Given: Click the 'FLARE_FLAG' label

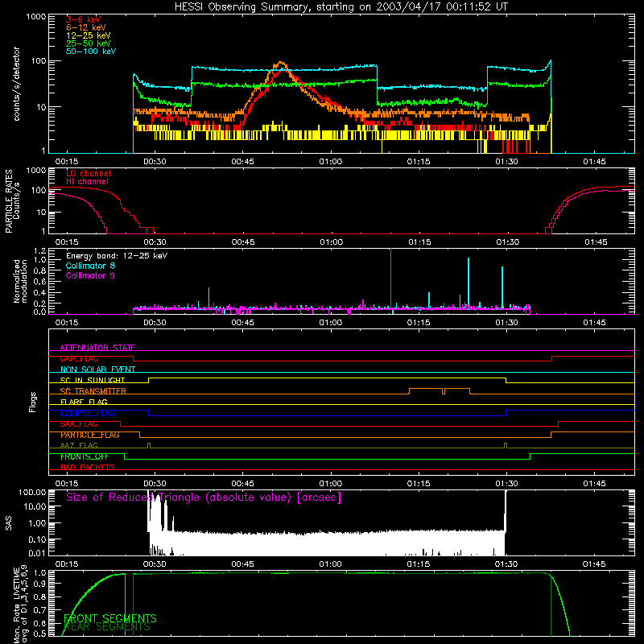Looking at the screenshot, I should [84, 402].
